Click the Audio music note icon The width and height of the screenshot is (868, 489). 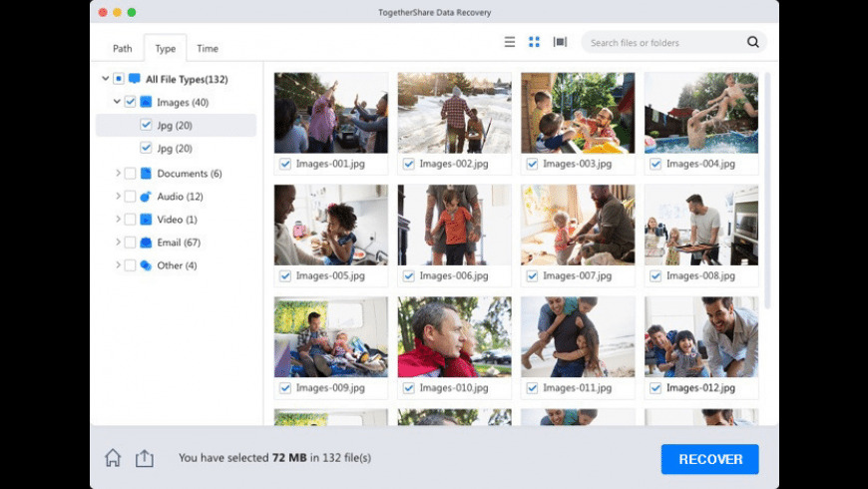[x=146, y=197]
